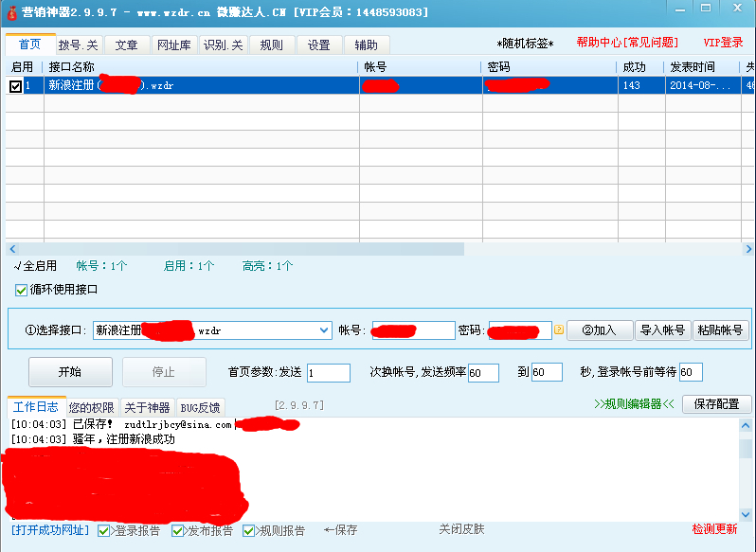The image size is (756, 552).
Task: Open the BUG反馈 tab
Action: pos(200,408)
